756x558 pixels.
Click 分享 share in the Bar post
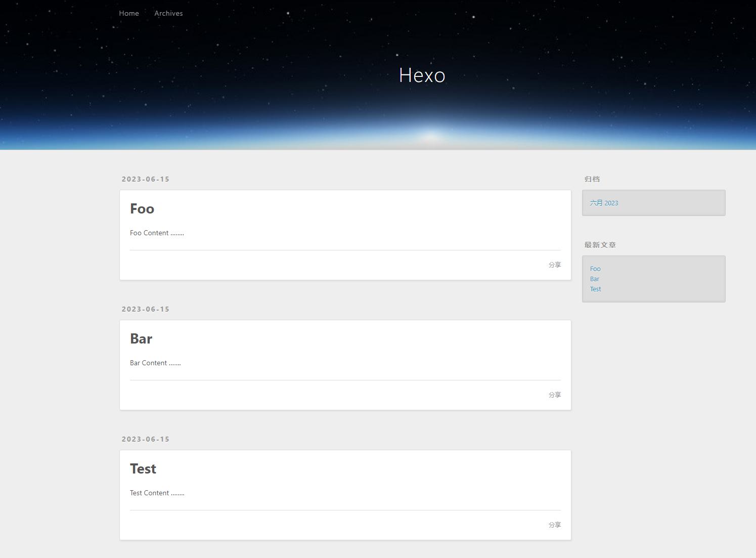555,395
